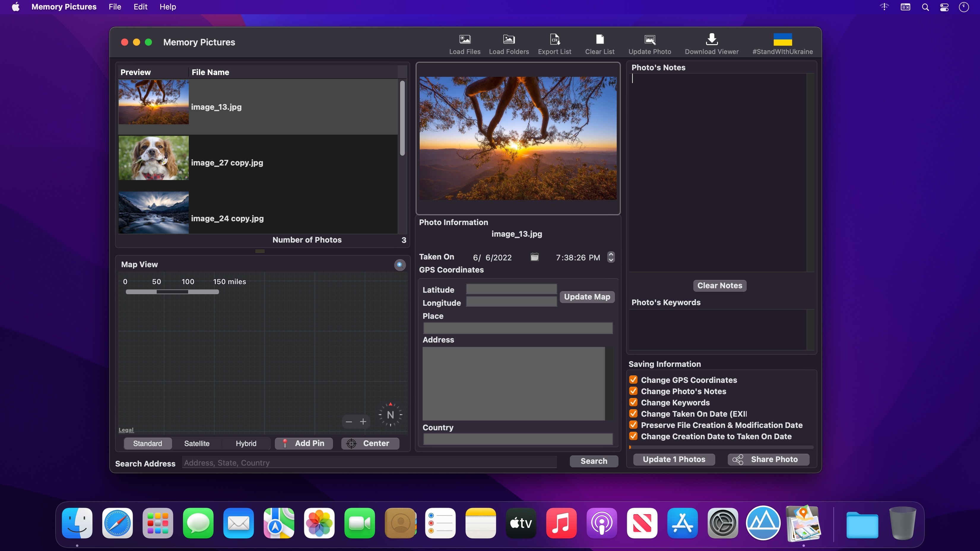Screen dimensions: 980x551
Task: Open the Memory Pictures app icon in the Dock
Action: tap(803, 523)
